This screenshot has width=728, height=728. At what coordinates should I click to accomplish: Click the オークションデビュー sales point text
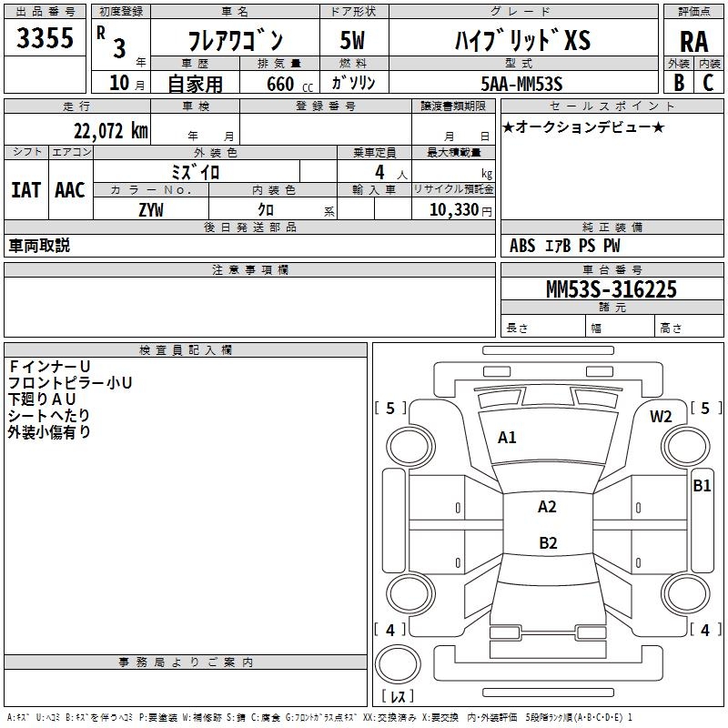point(584,126)
